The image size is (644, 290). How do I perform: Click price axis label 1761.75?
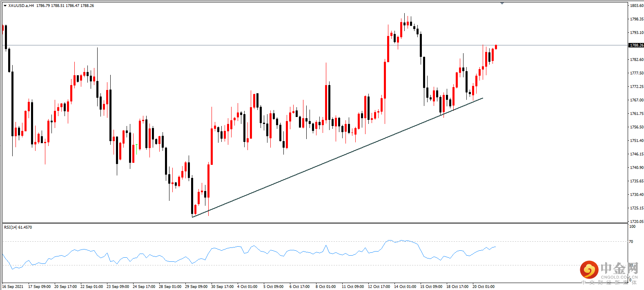(637, 114)
